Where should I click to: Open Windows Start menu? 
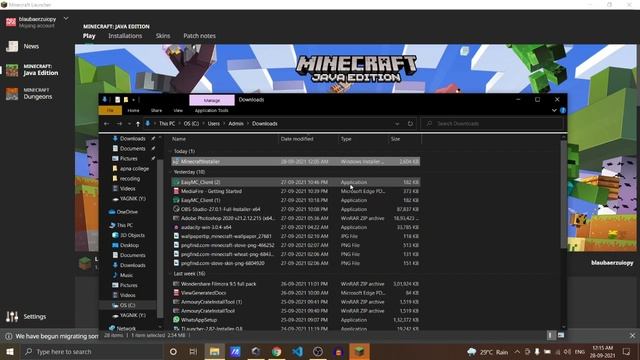(x=10, y=351)
